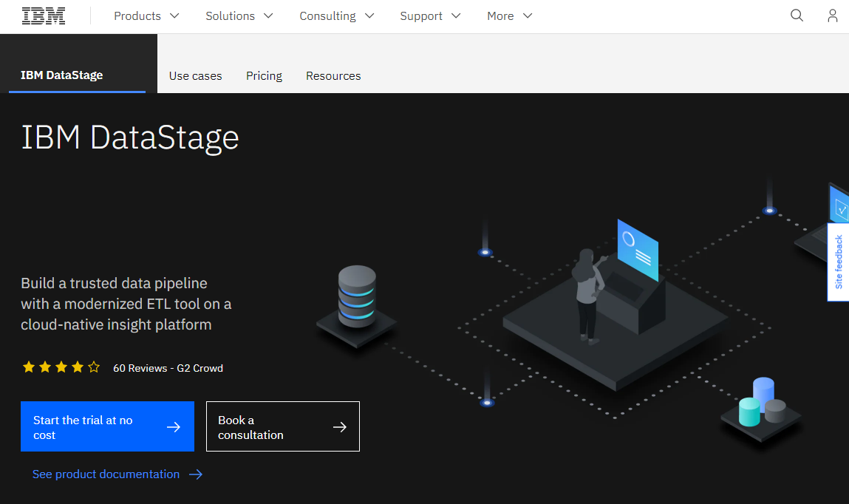The height and width of the screenshot is (504, 849).
Task: Expand the Solutions menu
Action: [239, 16]
